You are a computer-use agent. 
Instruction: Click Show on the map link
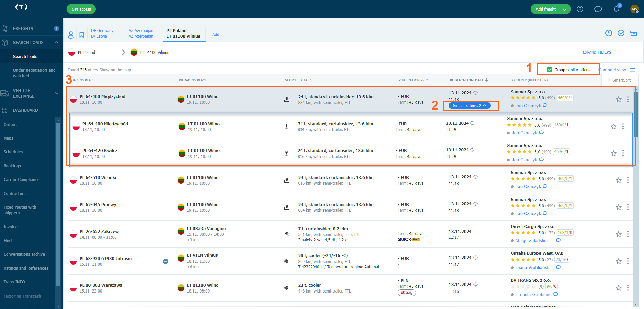pyautogui.click(x=115, y=70)
